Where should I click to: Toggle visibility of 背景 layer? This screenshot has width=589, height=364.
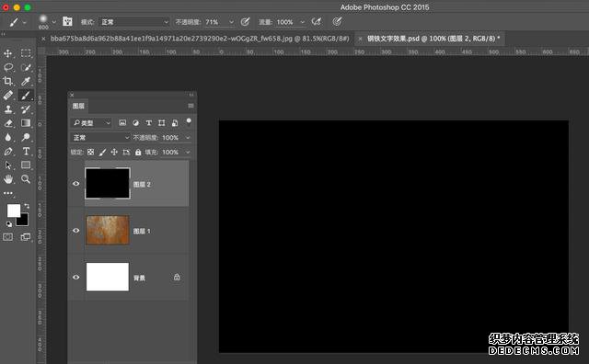[75, 277]
